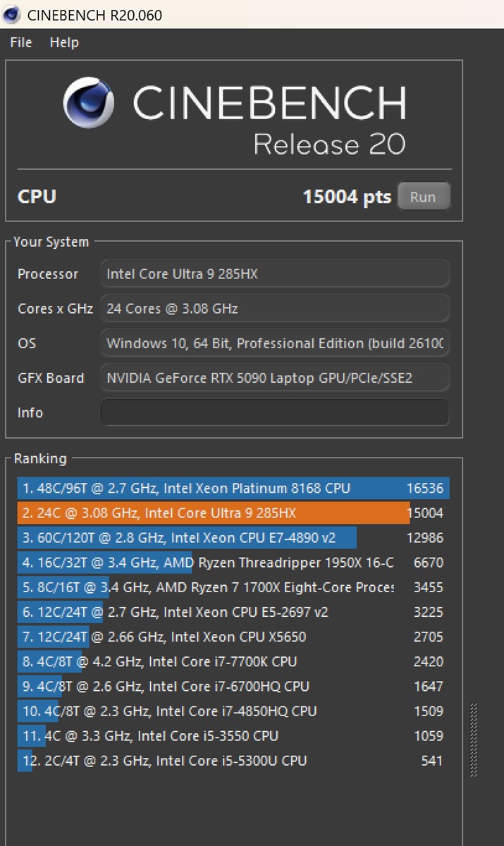The height and width of the screenshot is (846, 504).
Task: Open the Help menu
Action: click(x=64, y=42)
